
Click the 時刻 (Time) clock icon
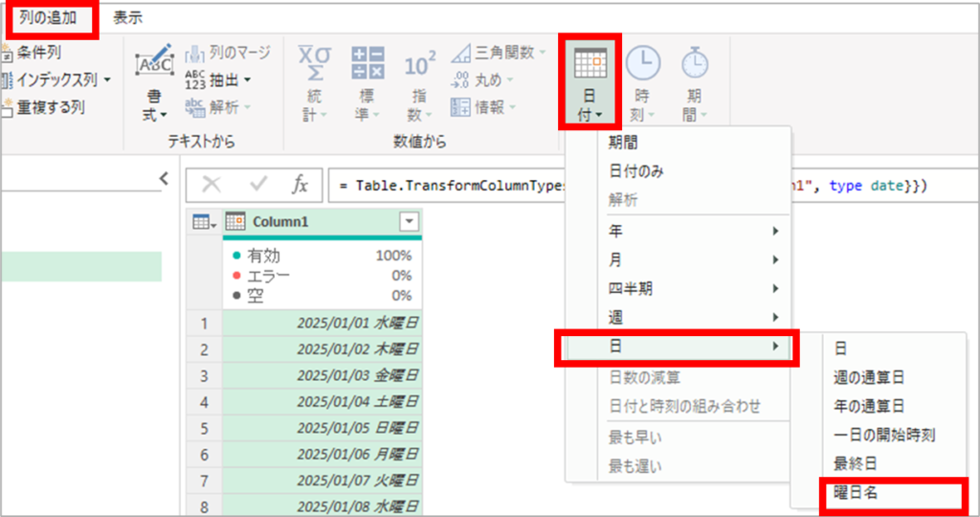pos(642,65)
